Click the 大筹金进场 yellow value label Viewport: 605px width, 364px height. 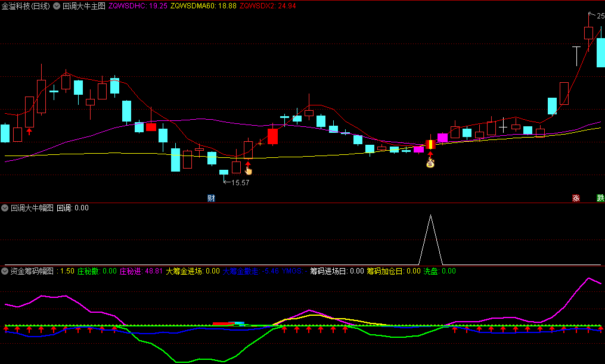(x=193, y=271)
